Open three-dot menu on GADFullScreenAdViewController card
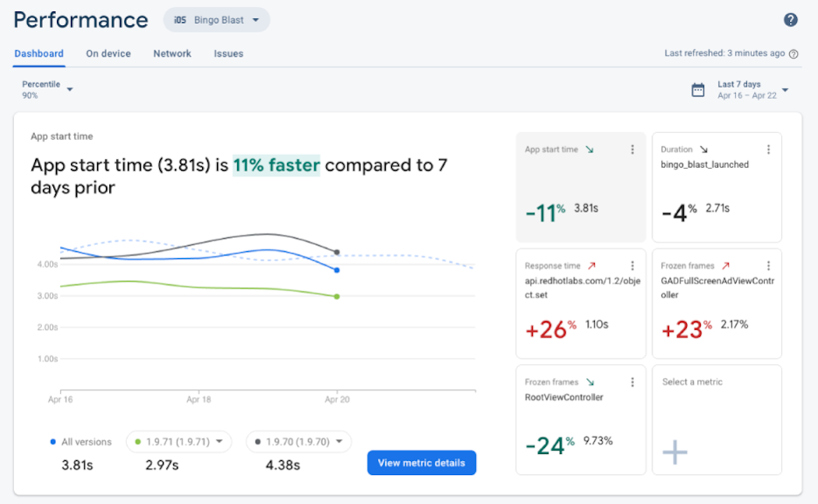Image resolution: width=818 pixels, height=504 pixels. coord(768,266)
